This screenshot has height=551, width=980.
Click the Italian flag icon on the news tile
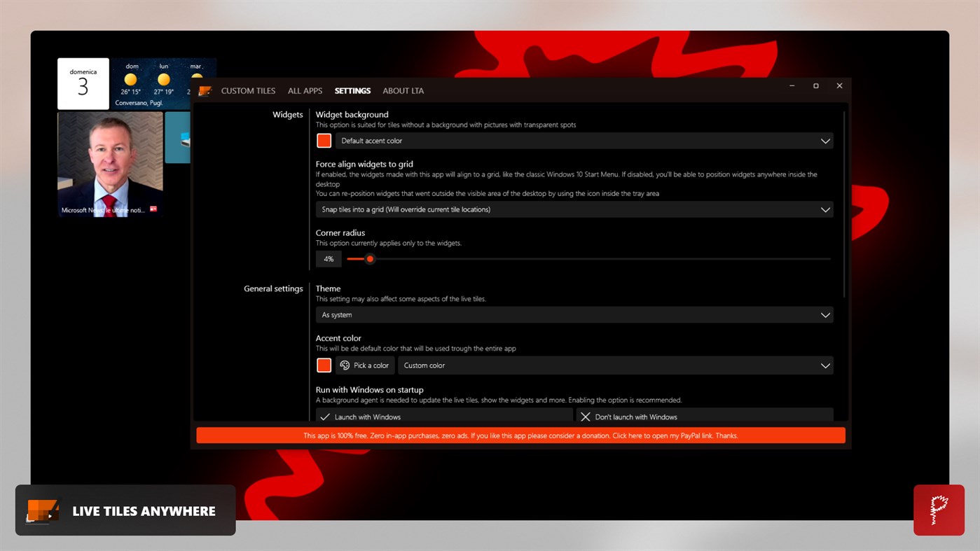[153, 209]
